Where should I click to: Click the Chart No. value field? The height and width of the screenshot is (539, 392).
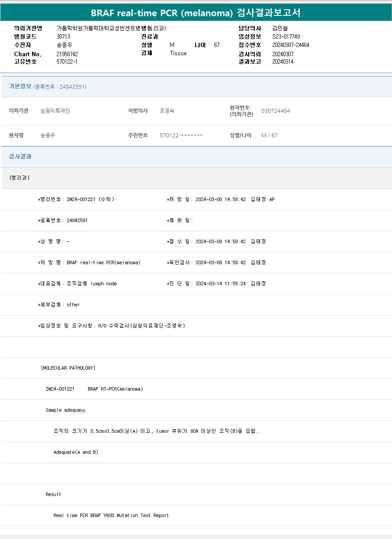(67, 54)
